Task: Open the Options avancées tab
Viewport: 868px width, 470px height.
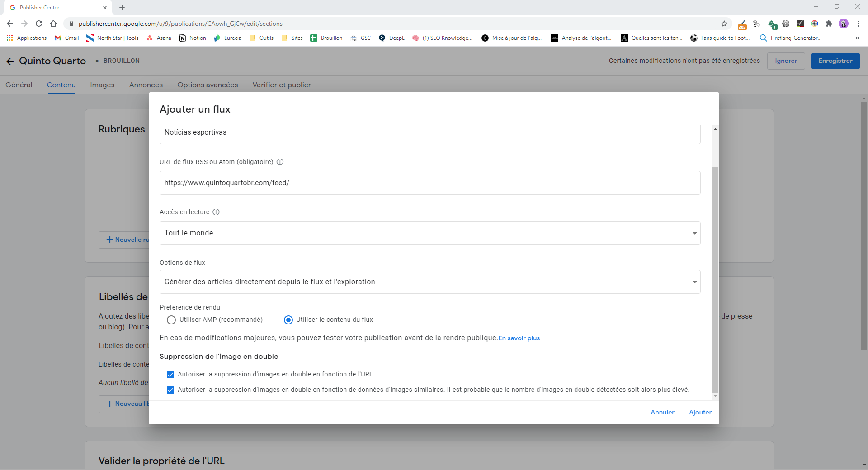Action: click(x=208, y=85)
